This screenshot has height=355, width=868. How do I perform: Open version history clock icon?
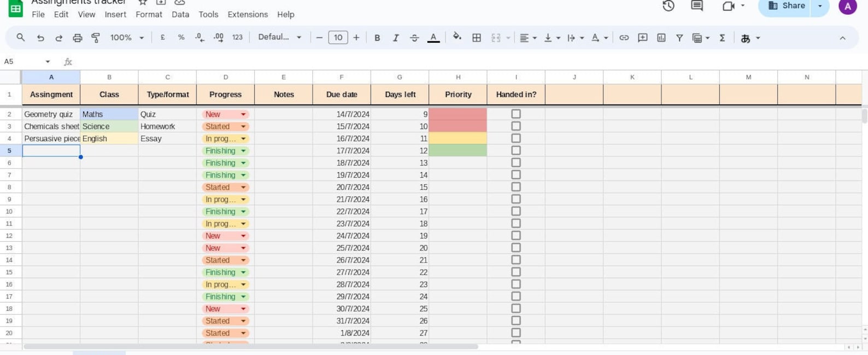[668, 6]
